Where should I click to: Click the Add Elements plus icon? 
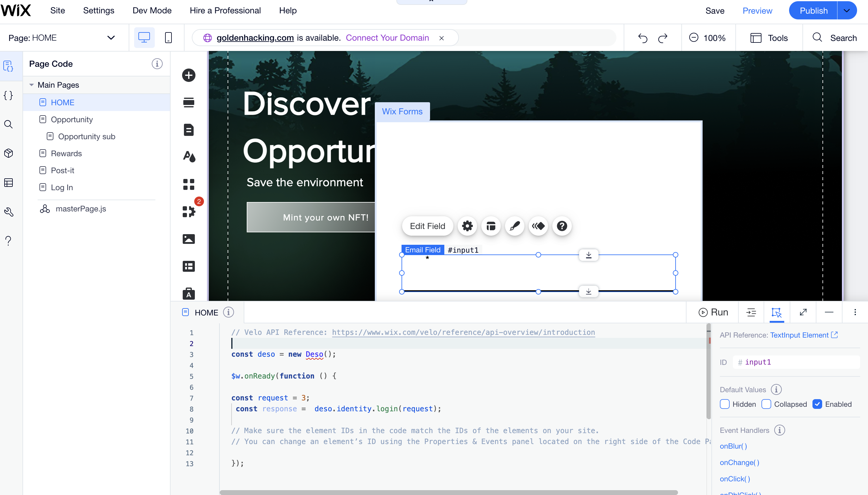pos(188,75)
